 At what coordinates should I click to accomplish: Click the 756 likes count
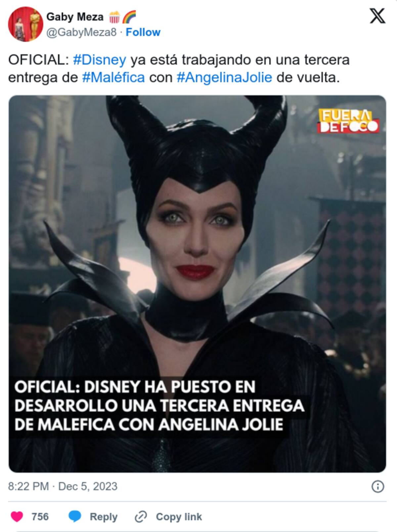(x=40, y=516)
